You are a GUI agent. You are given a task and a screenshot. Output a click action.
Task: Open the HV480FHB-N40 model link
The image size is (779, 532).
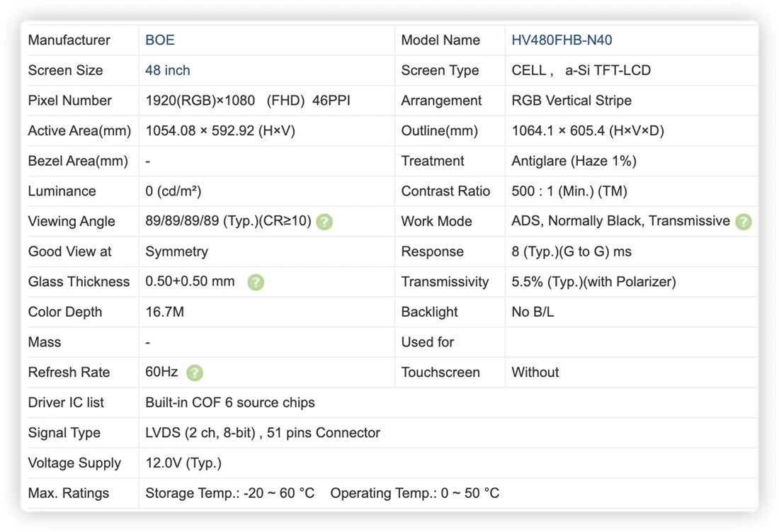562,40
